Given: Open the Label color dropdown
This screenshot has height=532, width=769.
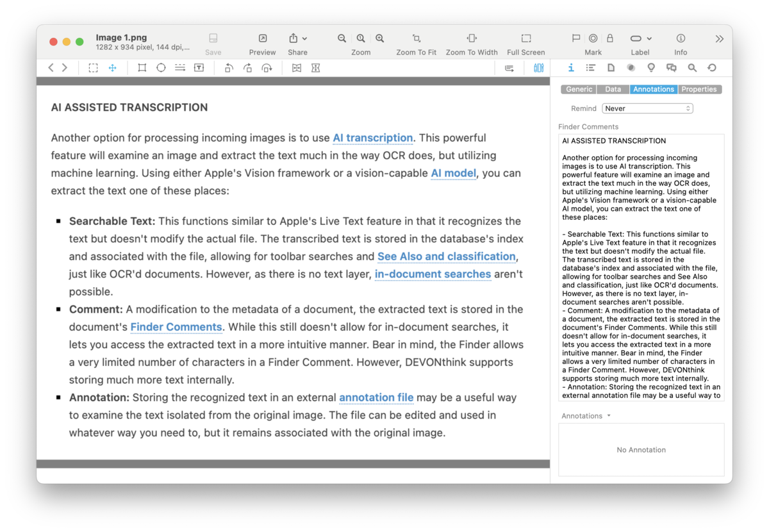Looking at the screenshot, I should 640,38.
